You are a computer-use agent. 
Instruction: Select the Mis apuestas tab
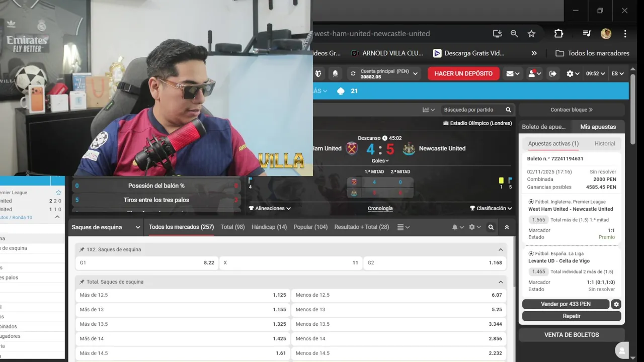coord(598,127)
